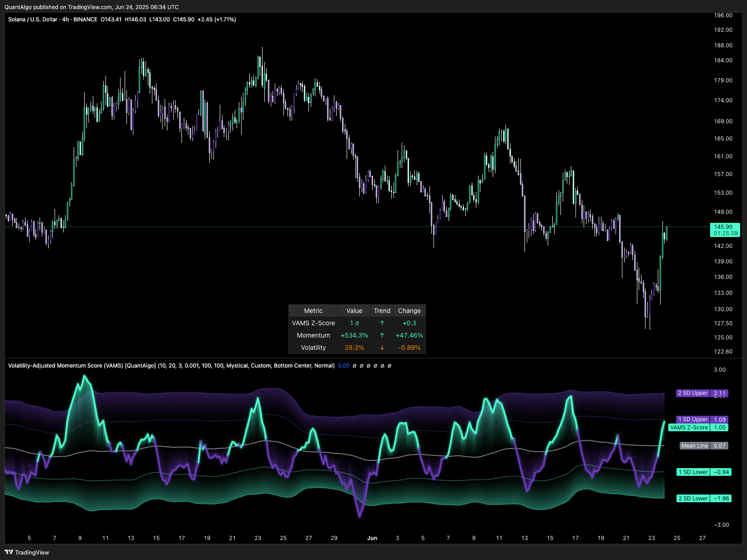
Task: Click the Change column header
Action: (409, 311)
